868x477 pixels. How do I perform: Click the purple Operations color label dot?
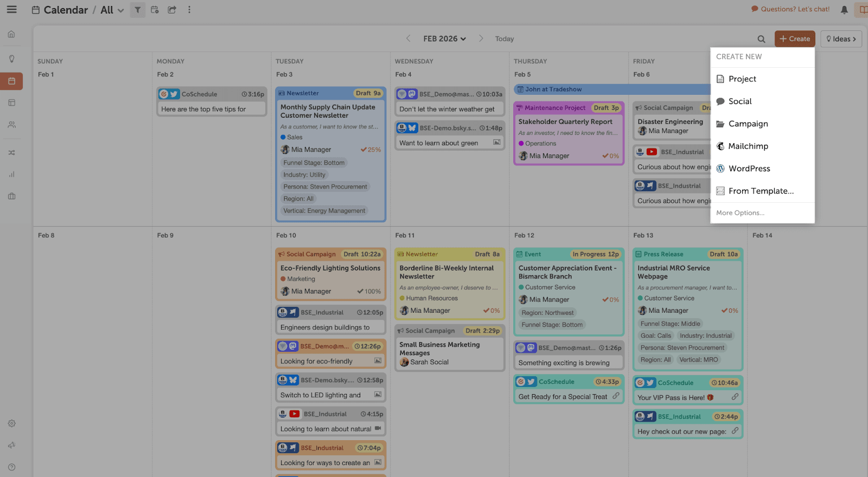tap(521, 144)
